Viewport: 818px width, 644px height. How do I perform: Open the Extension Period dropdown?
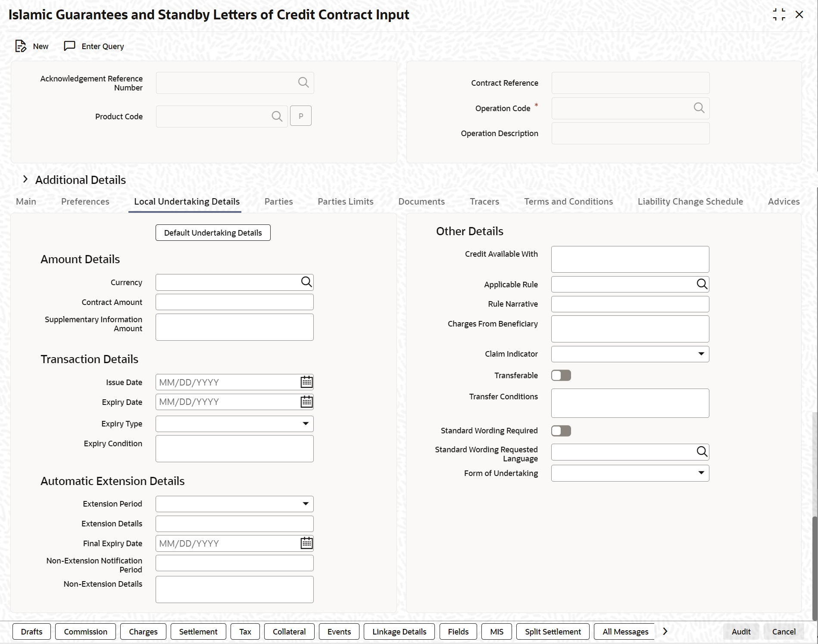(x=234, y=504)
